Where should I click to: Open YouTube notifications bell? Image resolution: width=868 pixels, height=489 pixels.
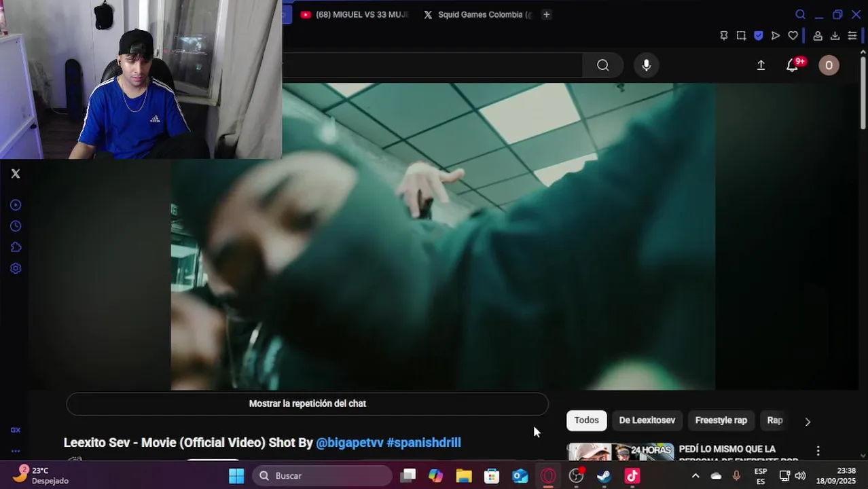pyautogui.click(x=792, y=65)
